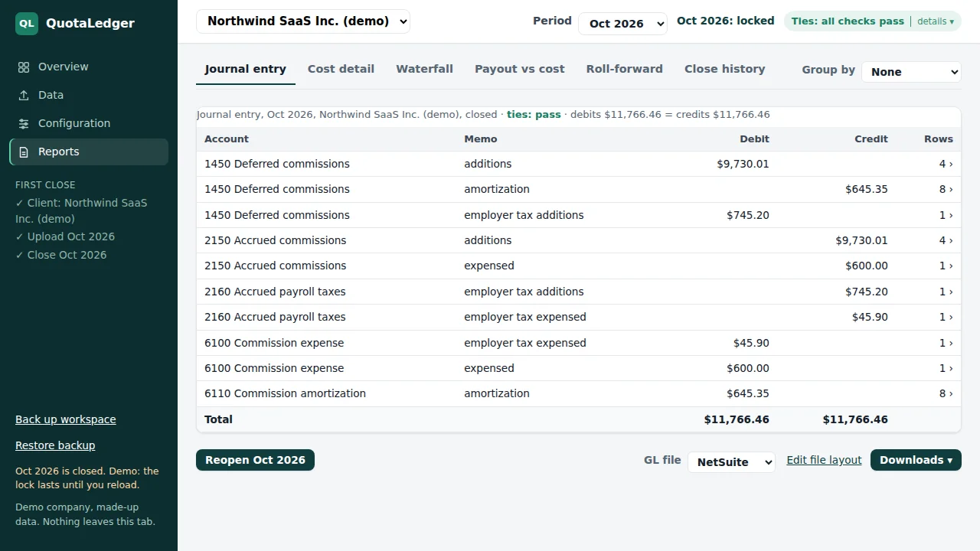Image resolution: width=980 pixels, height=551 pixels.
Task: Open Data in the sidebar
Action: point(89,96)
